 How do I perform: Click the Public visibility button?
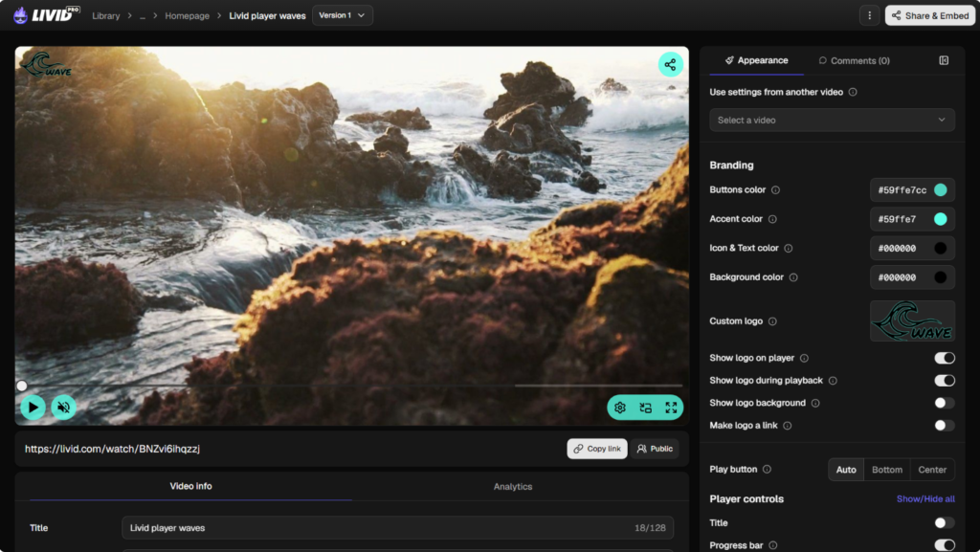point(655,449)
